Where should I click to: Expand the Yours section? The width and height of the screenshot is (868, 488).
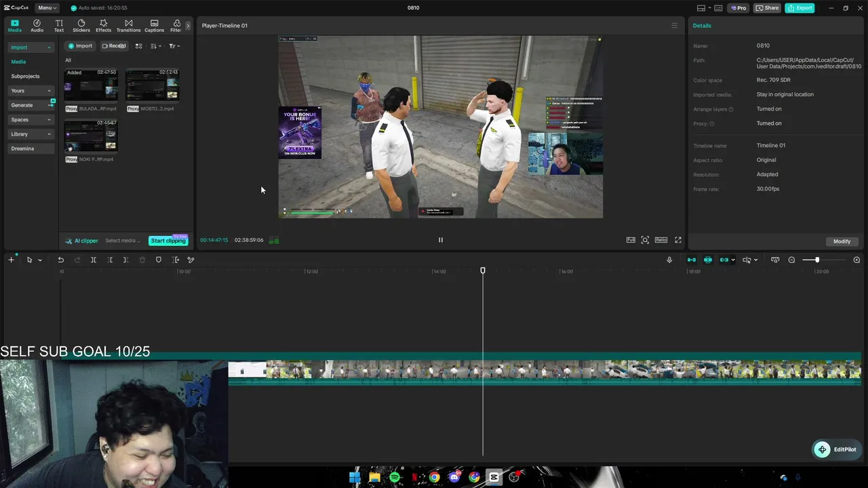pos(31,91)
